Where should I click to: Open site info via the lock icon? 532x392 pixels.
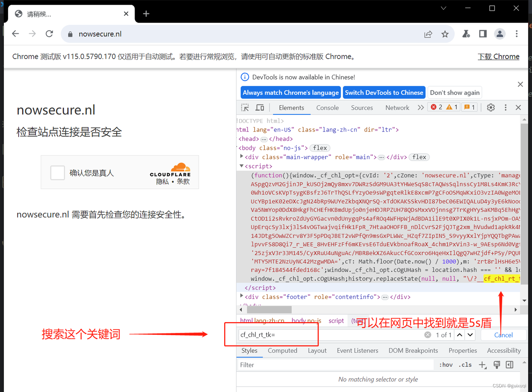coord(70,34)
